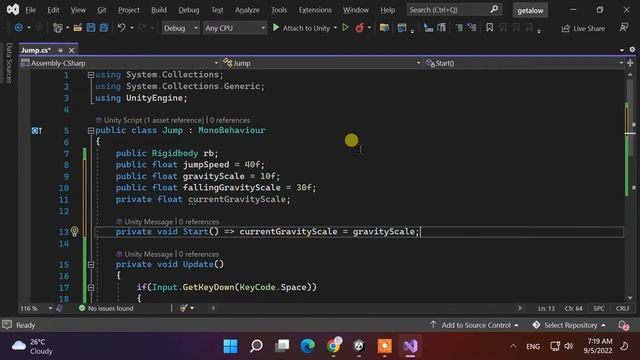Image resolution: width=640 pixels, height=360 pixels.
Task: Click Attach to Unity button
Action: click(301, 28)
